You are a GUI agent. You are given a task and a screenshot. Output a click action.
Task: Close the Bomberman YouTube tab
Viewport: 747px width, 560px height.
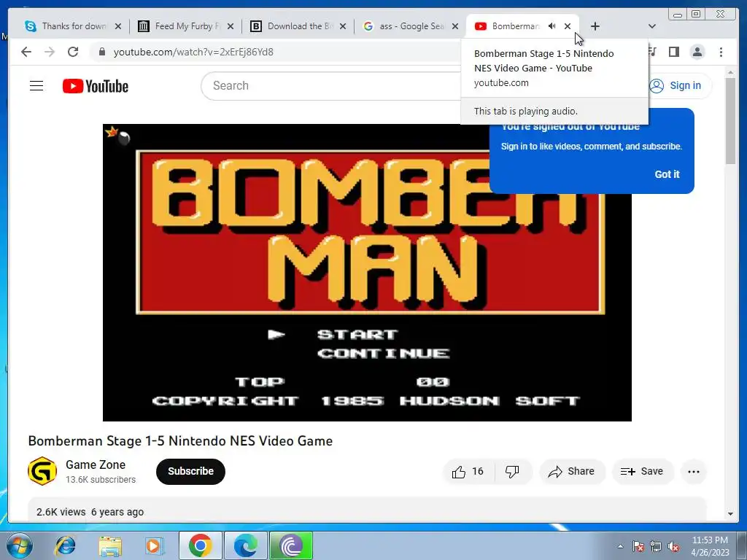tap(568, 26)
